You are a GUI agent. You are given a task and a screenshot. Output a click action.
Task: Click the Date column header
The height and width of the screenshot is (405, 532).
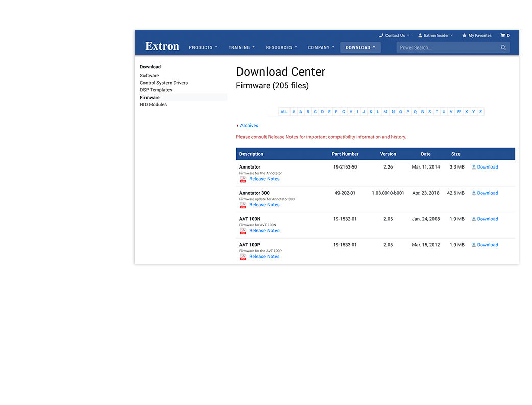click(426, 154)
